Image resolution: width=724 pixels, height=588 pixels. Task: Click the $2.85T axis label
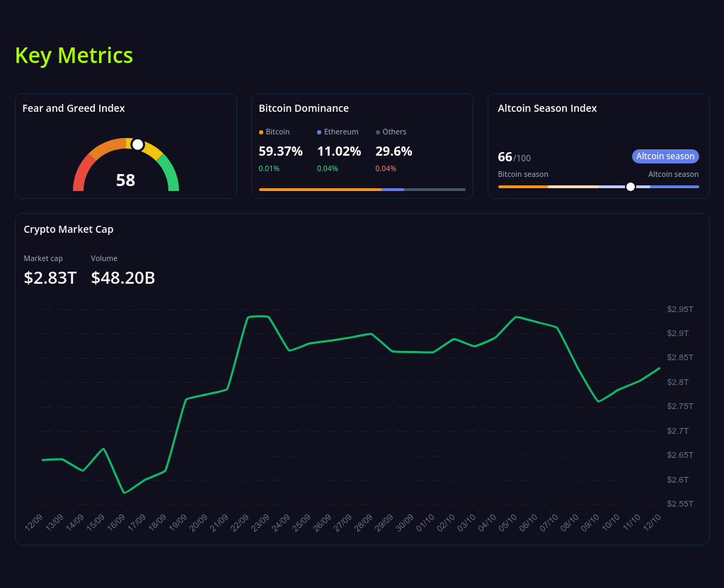679,357
